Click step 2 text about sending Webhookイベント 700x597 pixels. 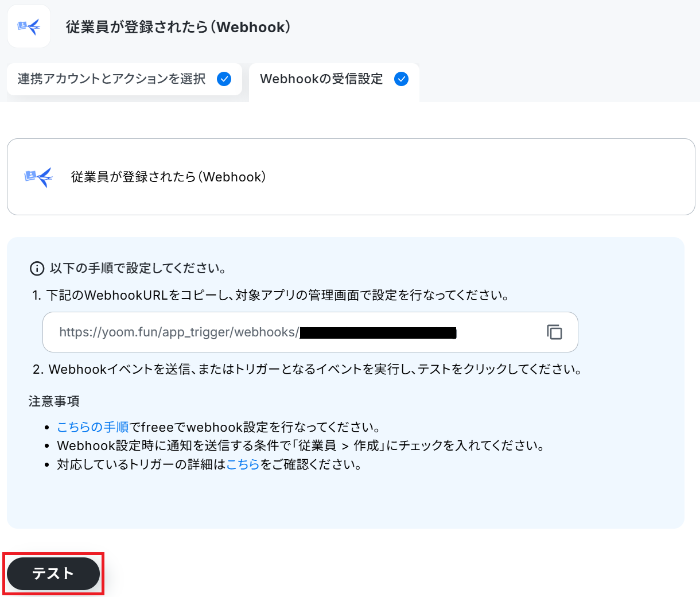tap(308, 369)
